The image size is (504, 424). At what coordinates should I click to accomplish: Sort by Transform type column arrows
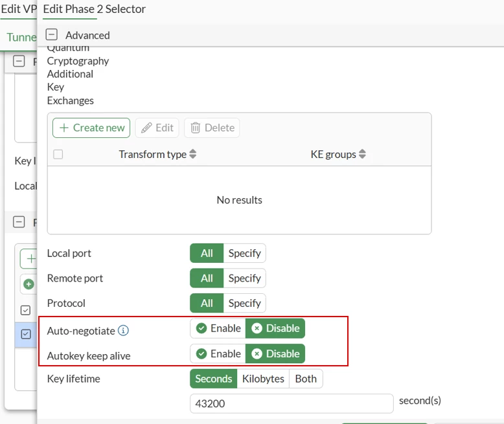192,154
